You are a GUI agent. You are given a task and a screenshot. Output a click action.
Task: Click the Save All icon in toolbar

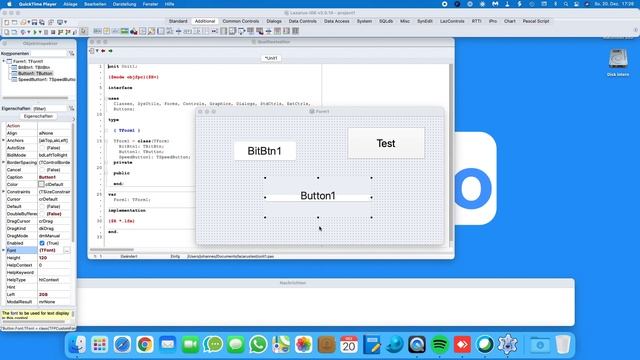tap(42, 22)
